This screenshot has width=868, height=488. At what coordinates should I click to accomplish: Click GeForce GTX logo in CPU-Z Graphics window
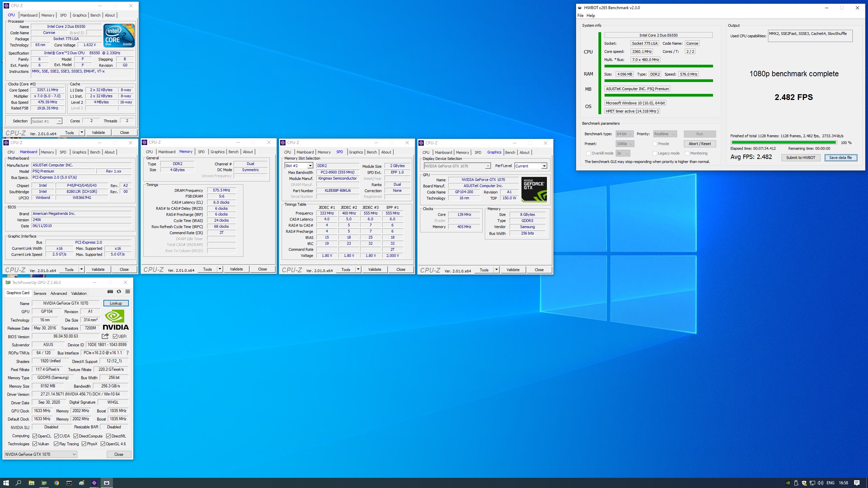534,189
